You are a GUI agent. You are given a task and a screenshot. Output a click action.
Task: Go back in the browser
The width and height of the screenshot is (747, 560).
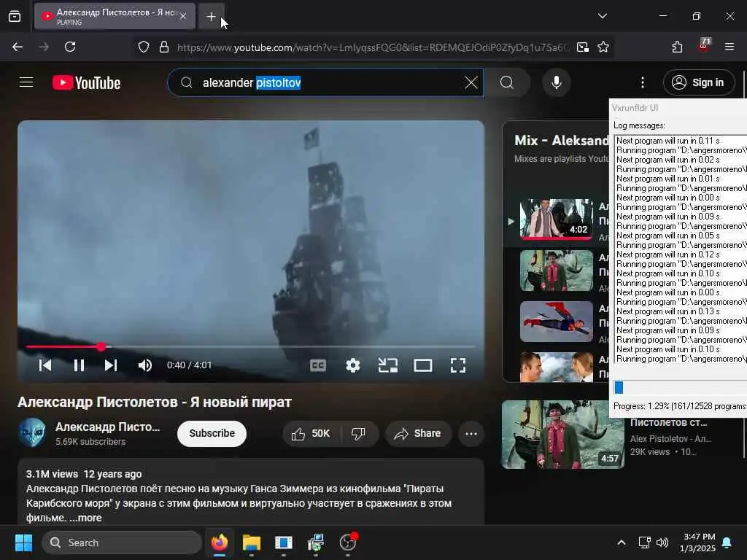pos(18,47)
